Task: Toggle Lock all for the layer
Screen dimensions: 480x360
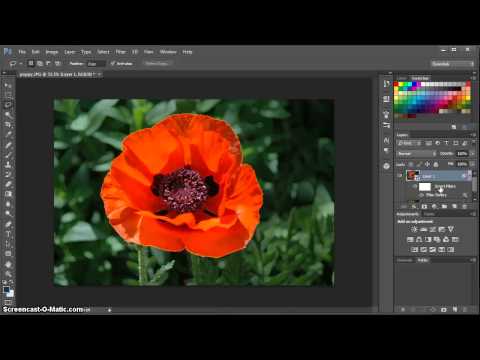Action: tap(436, 164)
